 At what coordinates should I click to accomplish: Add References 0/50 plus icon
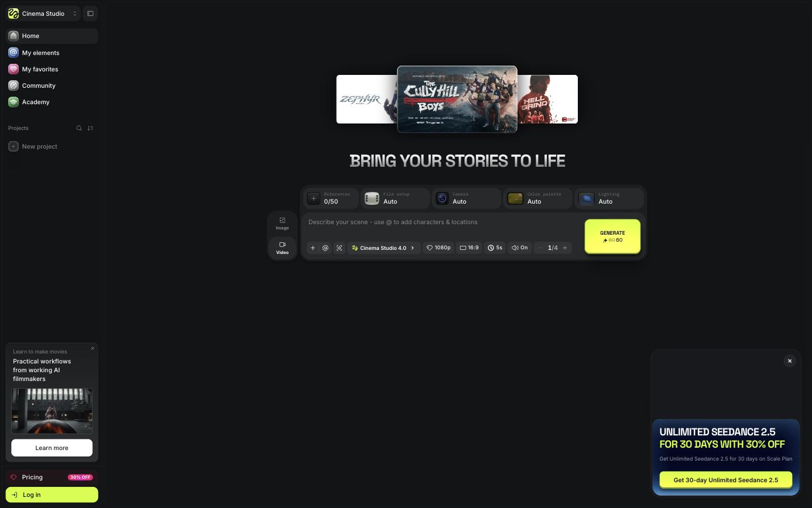(314, 198)
